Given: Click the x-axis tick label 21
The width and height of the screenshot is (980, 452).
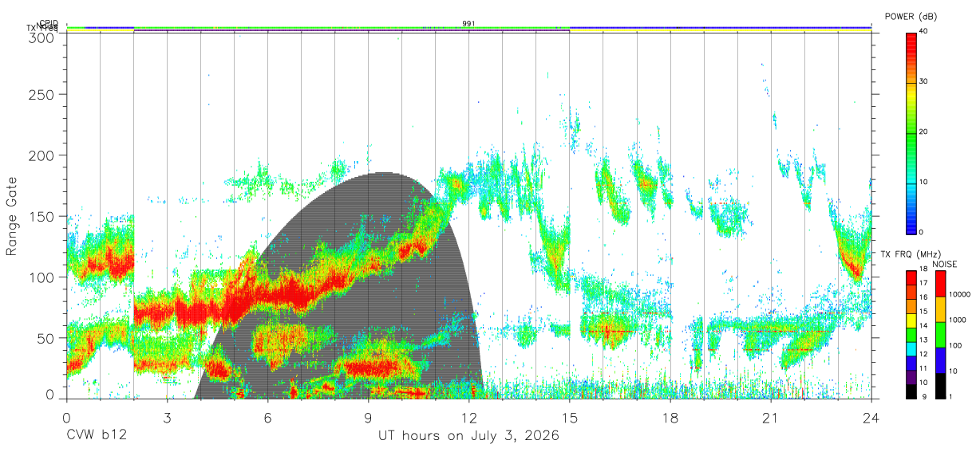Looking at the screenshot, I should [x=771, y=418].
